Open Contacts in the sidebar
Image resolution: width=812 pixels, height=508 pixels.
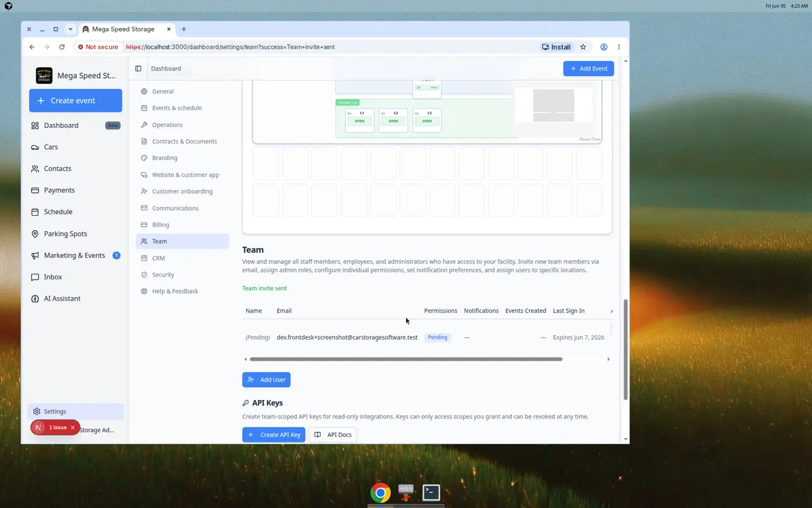coord(75,168)
